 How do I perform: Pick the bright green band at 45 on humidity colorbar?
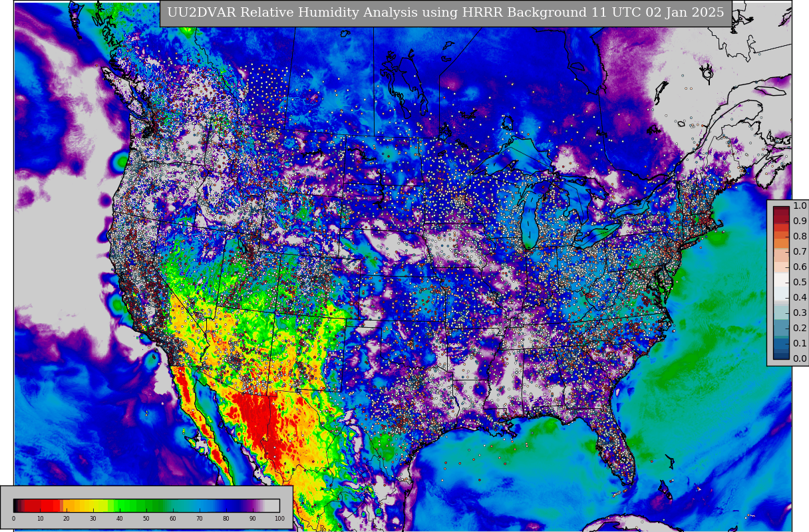point(133,505)
